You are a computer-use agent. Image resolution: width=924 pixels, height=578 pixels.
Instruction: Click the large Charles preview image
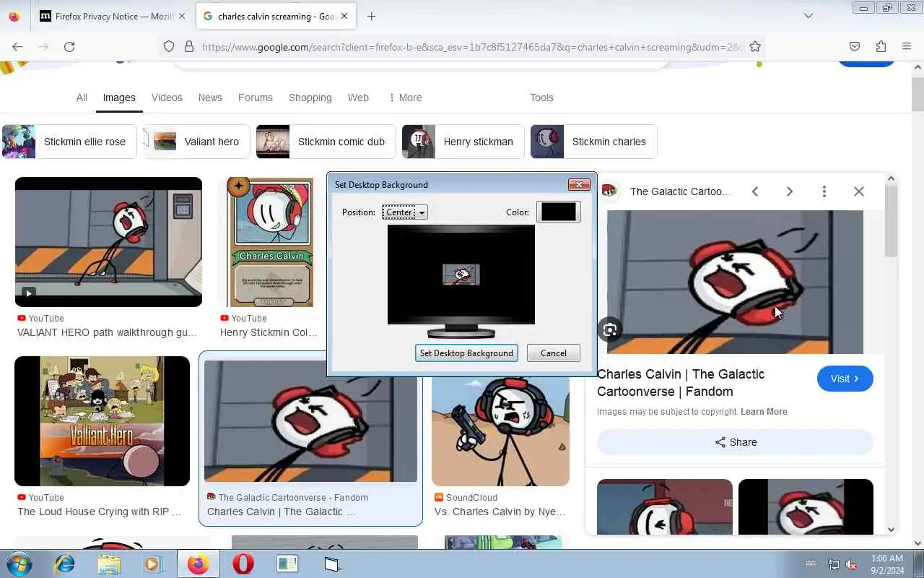pos(735,282)
